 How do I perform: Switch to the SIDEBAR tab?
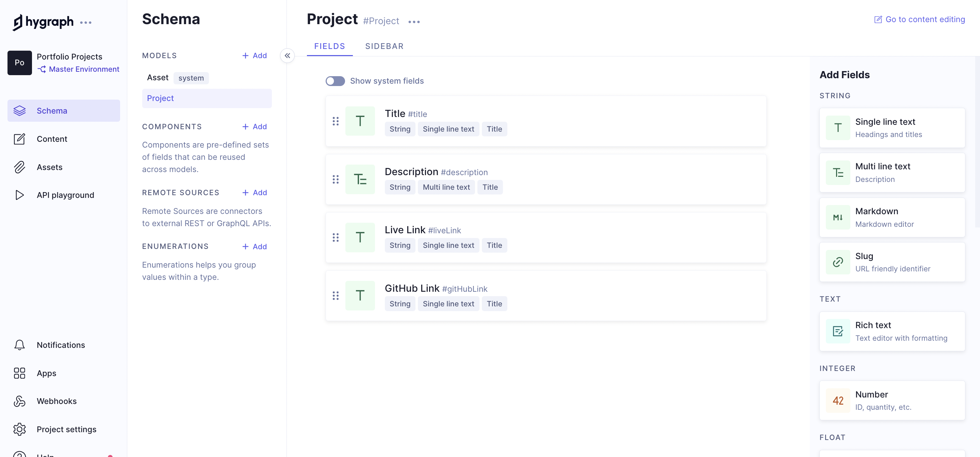click(385, 46)
